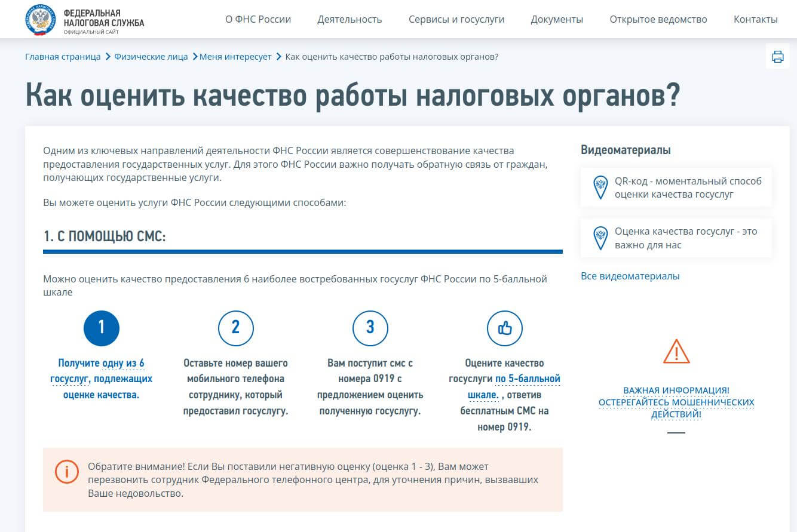The height and width of the screenshot is (532, 797).
Task: Open 'Остерегайтесь мошеннических действий' warning link
Action: (676, 402)
